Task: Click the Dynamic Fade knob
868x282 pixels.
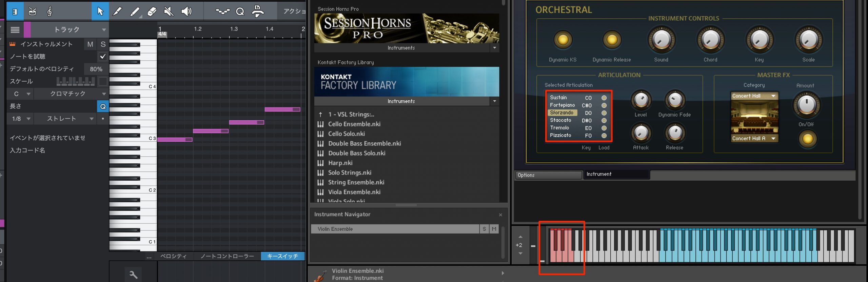Action: pos(675,100)
